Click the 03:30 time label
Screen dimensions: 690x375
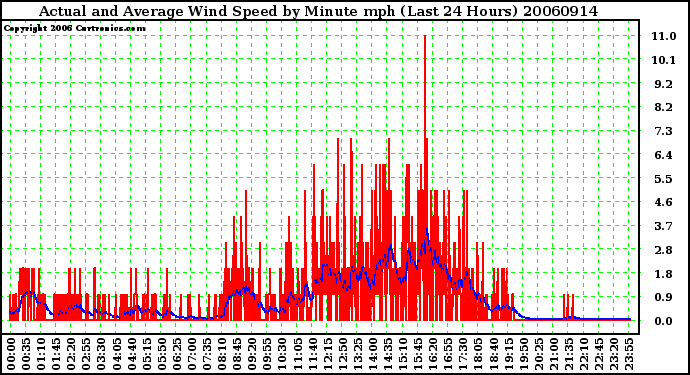(x=102, y=354)
